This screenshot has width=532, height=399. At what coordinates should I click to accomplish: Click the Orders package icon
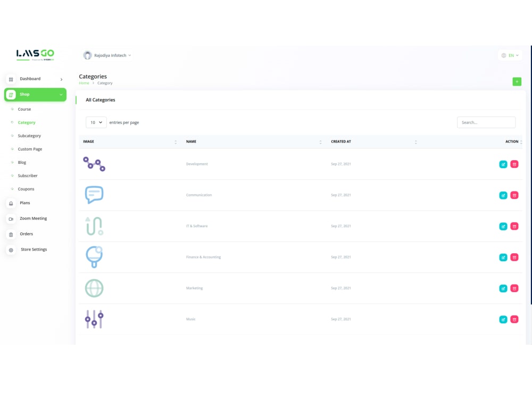pos(11,234)
